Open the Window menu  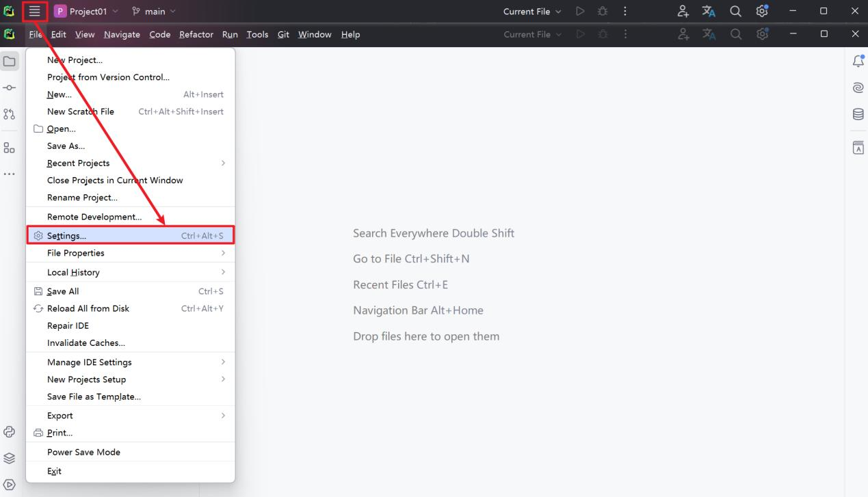tap(315, 34)
